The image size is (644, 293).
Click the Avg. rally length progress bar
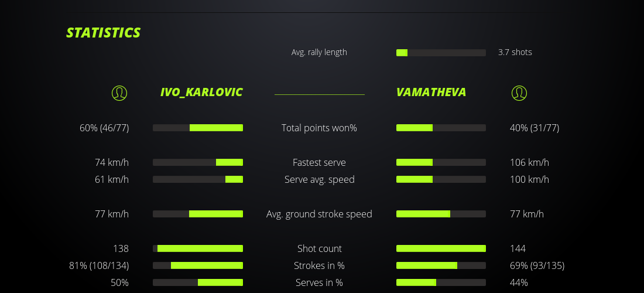tap(441, 53)
